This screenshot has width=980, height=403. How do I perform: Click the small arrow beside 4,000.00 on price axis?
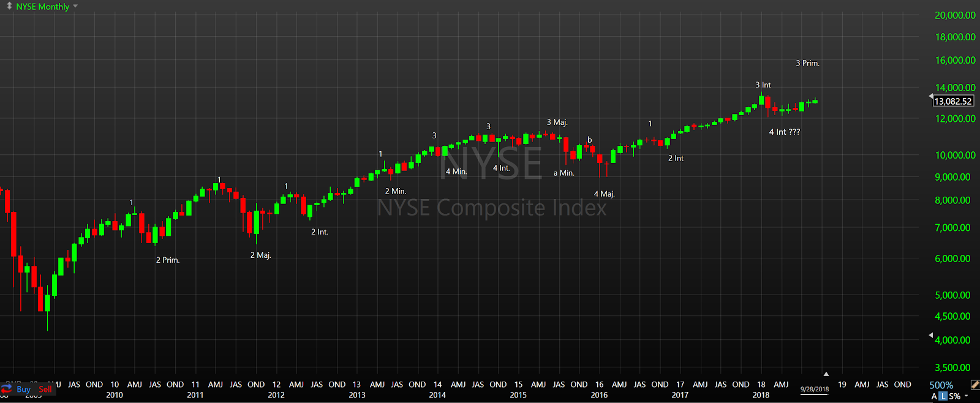coord(930,335)
